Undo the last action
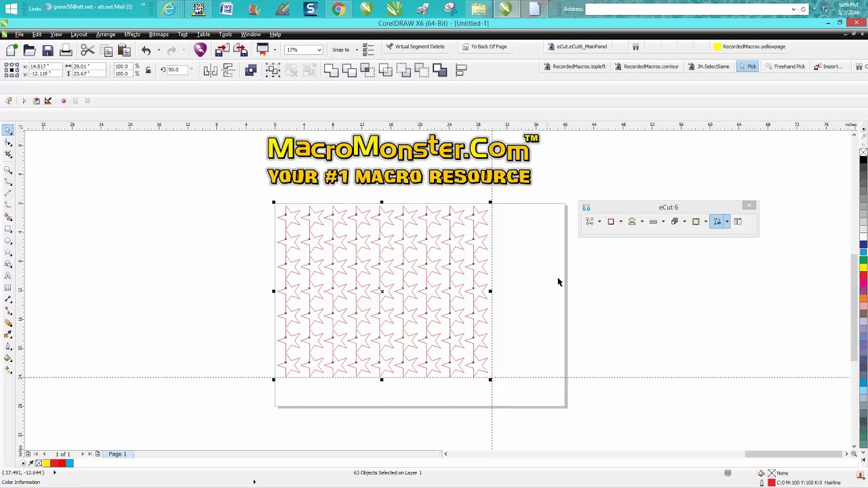The image size is (868, 488). tap(146, 50)
